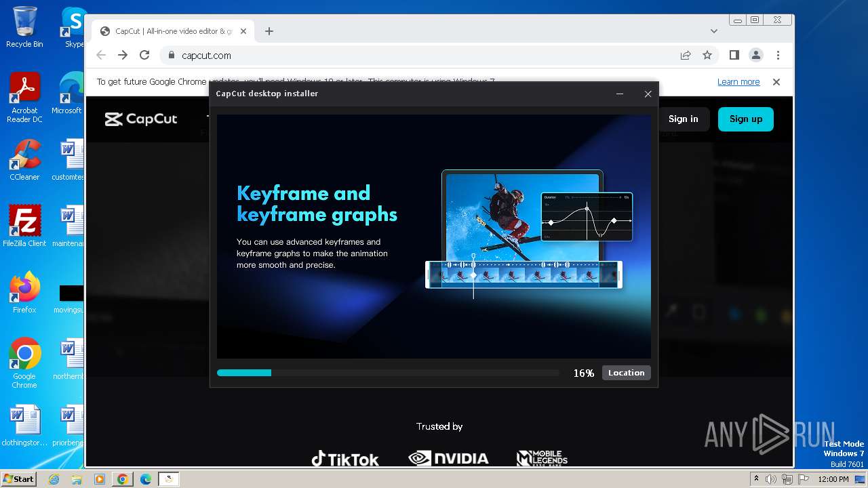Image resolution: width=868 pixels, height=488 pixels.
Task: Click the capcut.com address bar
Action: 420,56
